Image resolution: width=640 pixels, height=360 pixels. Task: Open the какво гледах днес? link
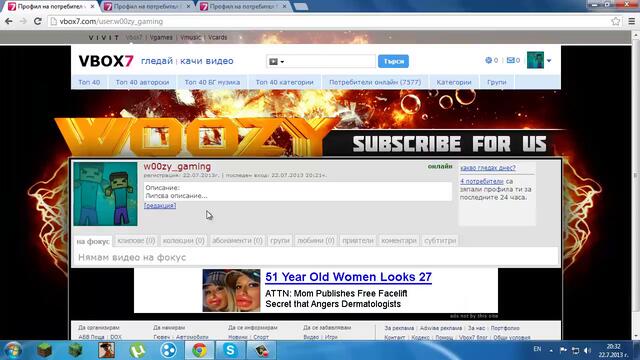click(x=488, y=168)
